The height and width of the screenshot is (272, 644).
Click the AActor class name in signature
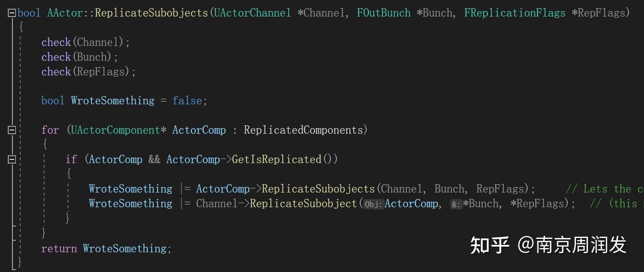tap(65, 13)
